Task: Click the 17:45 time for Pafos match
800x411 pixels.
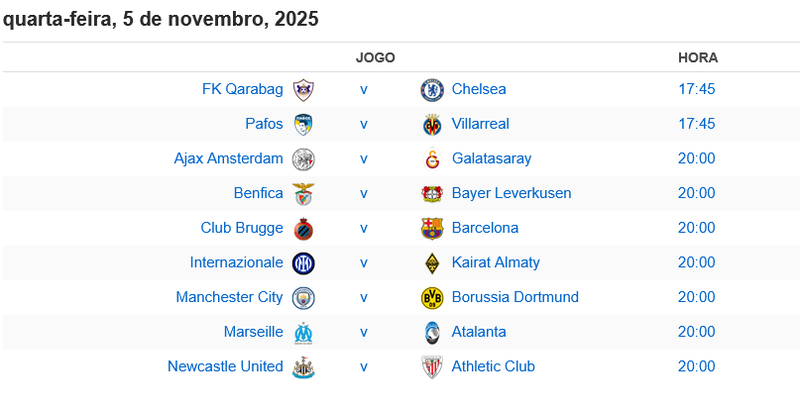Action: click(x=696, y=124)
